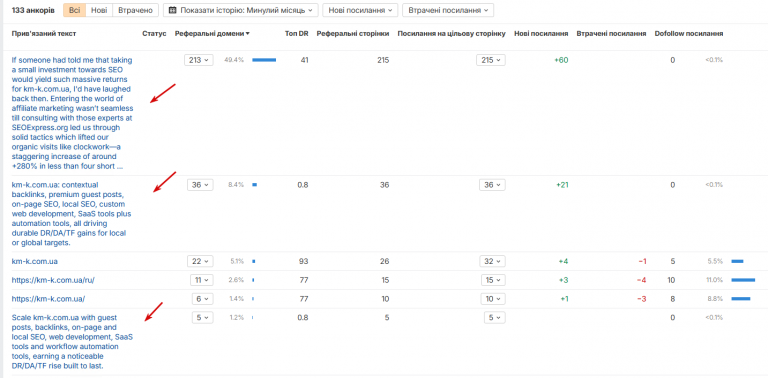Open the 32 target page links dropdown
The height and width of the screenshot is (378, 768).
click(492, 261)
